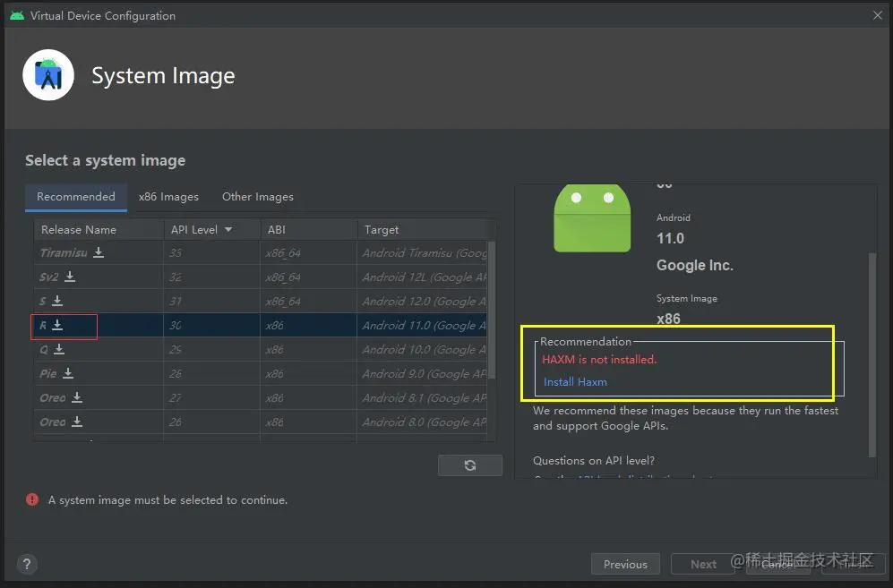Viewport: 893px width, 588px height.
Task: Click API level 29 cell
Action: click(x=212, y=350)
